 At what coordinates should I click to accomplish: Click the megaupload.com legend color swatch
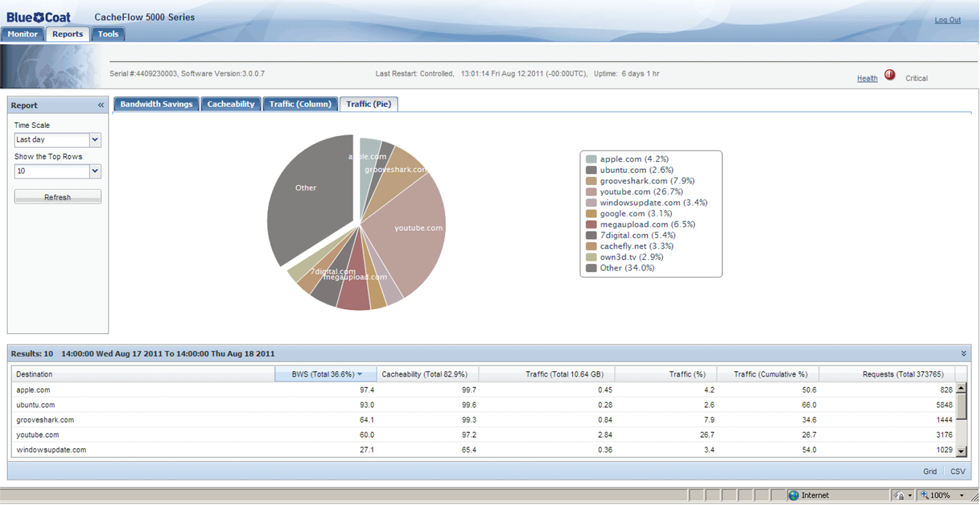(x=591, y=225)
